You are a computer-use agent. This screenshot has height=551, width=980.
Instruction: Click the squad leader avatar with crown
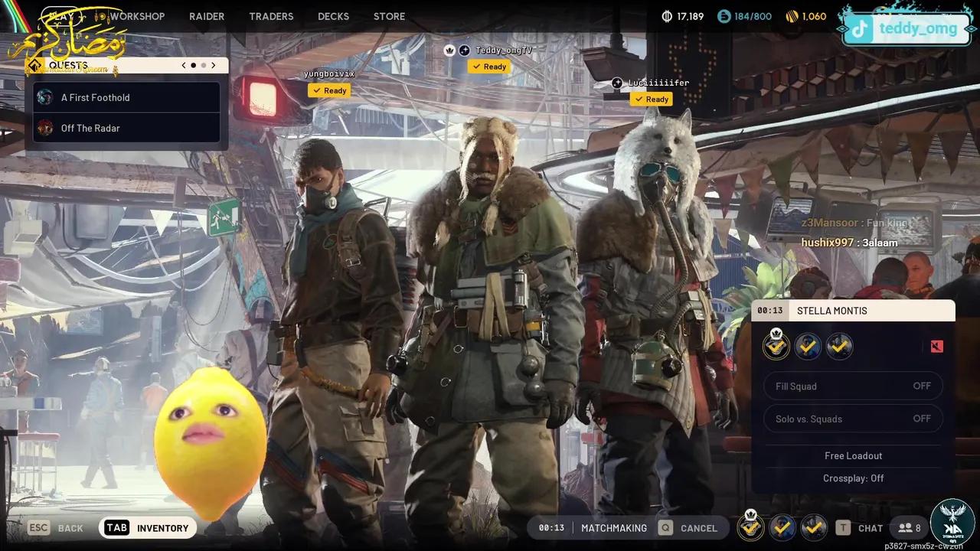tap(776, 347)
